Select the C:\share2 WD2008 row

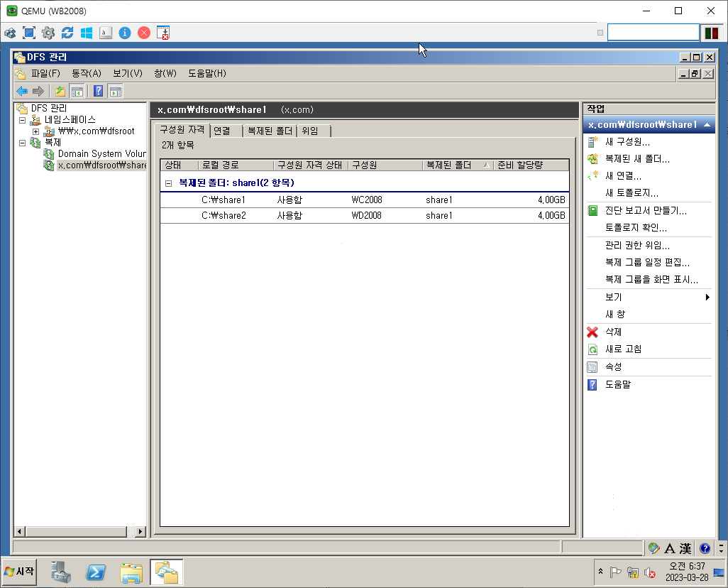[x=365, y=216]
